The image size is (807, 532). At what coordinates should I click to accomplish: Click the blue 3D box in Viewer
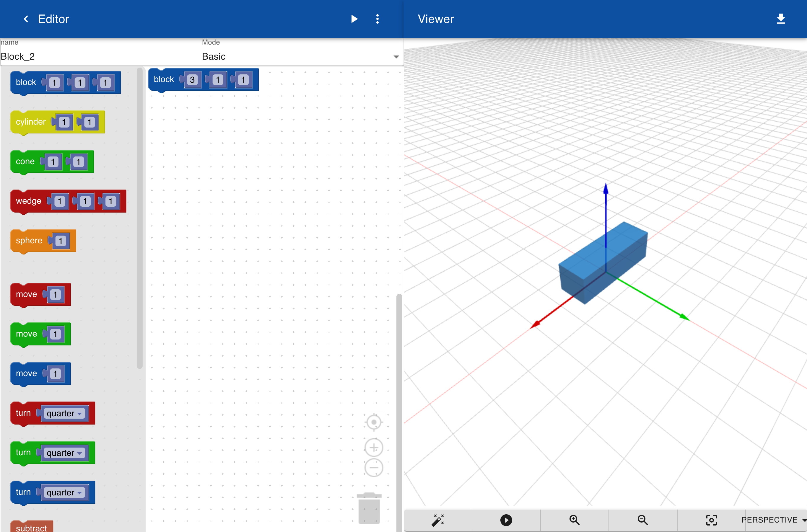603,263
